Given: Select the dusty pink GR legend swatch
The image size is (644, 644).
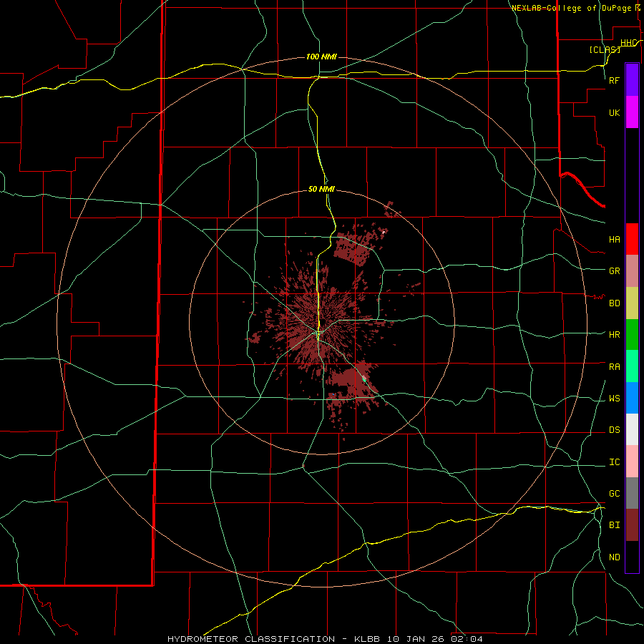Looking at the screenshot, I should click(x=632, y=271).
